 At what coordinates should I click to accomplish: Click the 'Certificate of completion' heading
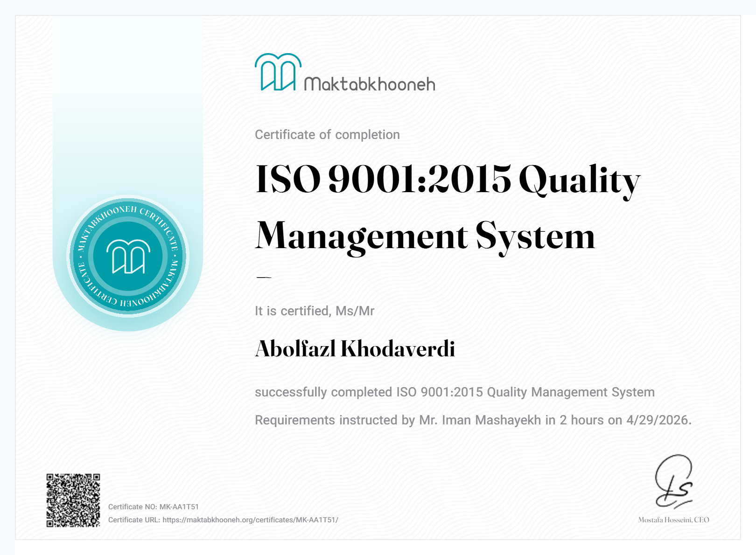coord(327,135)
